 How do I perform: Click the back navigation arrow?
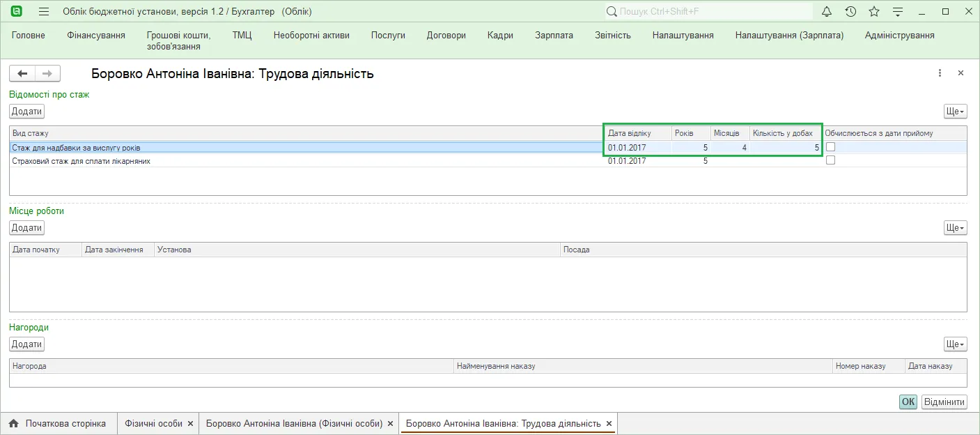click(x=22, y=73)
